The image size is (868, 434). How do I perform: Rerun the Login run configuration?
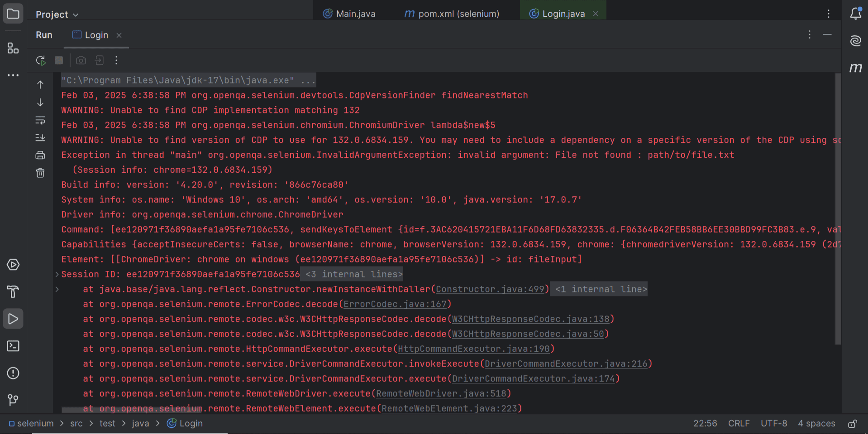click(x=41, y=60)
